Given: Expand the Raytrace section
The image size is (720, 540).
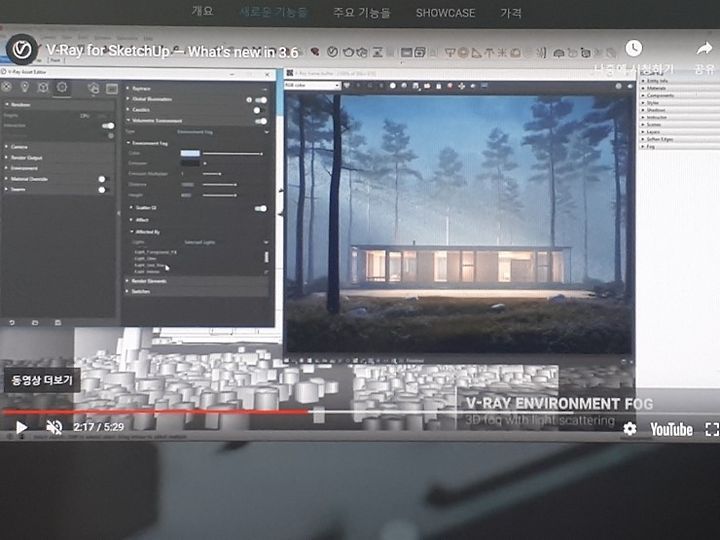Looking at the screenshot, I should click(x=197, y=88).
